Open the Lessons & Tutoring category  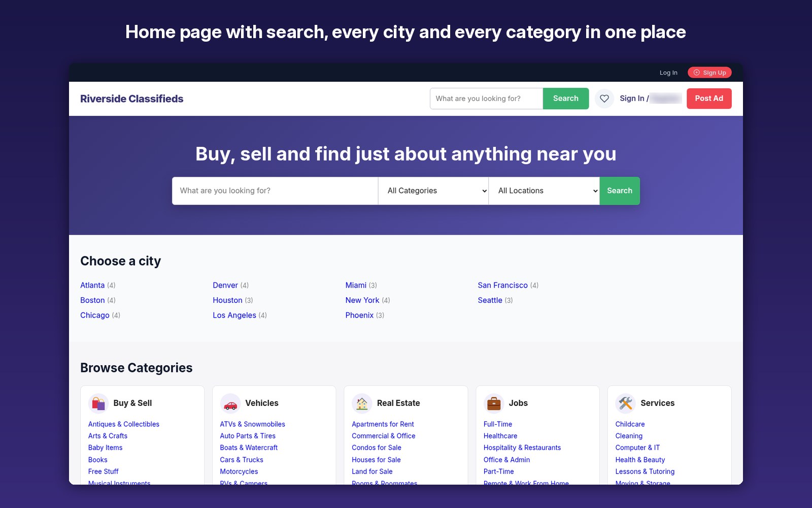click(x=645, y=471)
